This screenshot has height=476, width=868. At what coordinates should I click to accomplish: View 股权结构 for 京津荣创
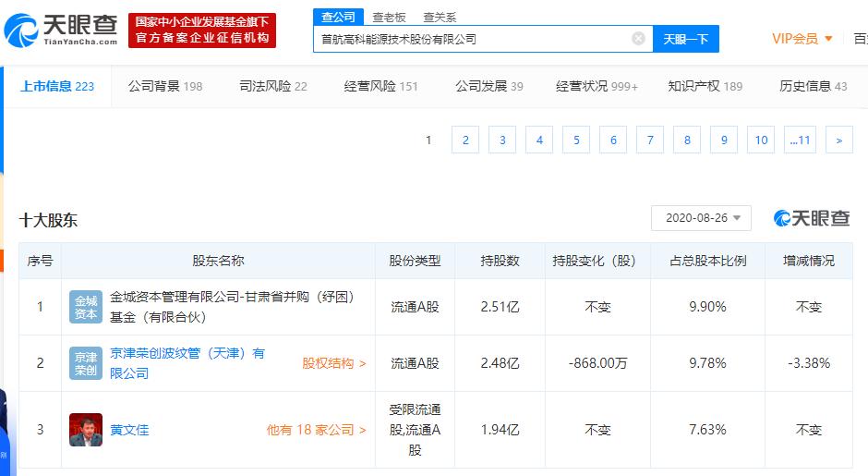coord(333,363)
